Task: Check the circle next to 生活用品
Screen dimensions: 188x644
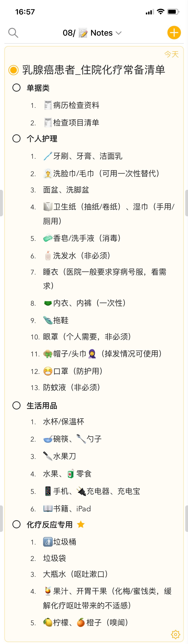Action: 17,405
